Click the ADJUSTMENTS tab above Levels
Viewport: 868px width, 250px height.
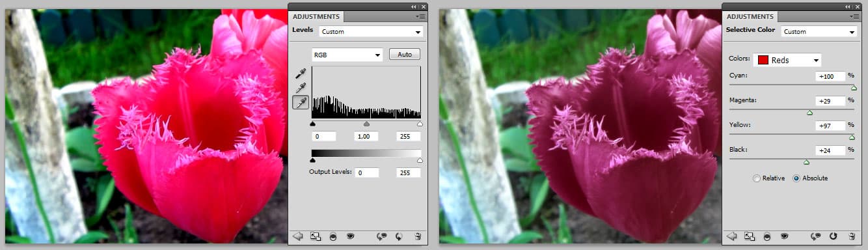coord(316,16)
